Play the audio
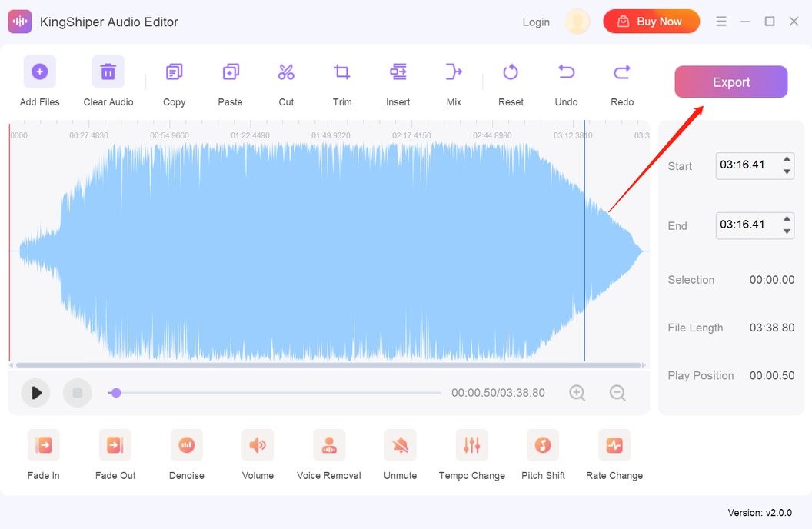The width and height of the screenshot is (812, 529). pyautogui.click(x=35, y=393)
